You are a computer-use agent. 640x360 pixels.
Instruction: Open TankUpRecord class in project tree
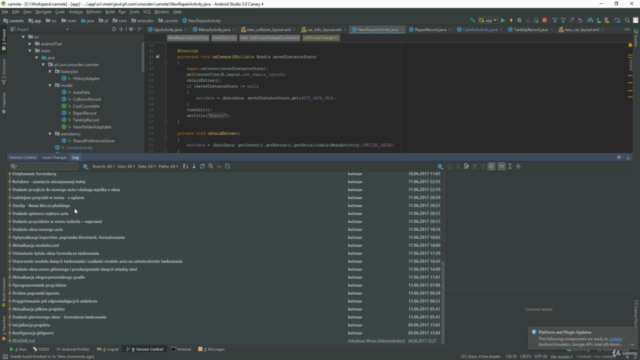(x=86, y=120)
